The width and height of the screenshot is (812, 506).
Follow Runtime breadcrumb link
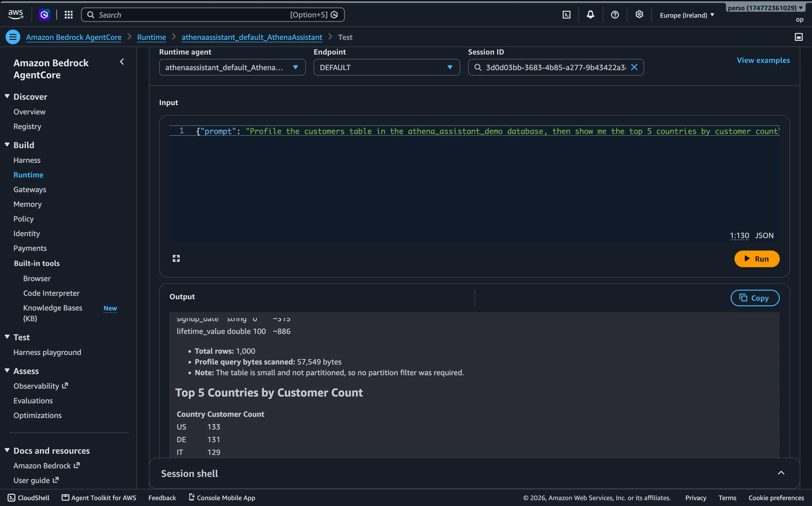pyautogui.click(x=152, y=37)
